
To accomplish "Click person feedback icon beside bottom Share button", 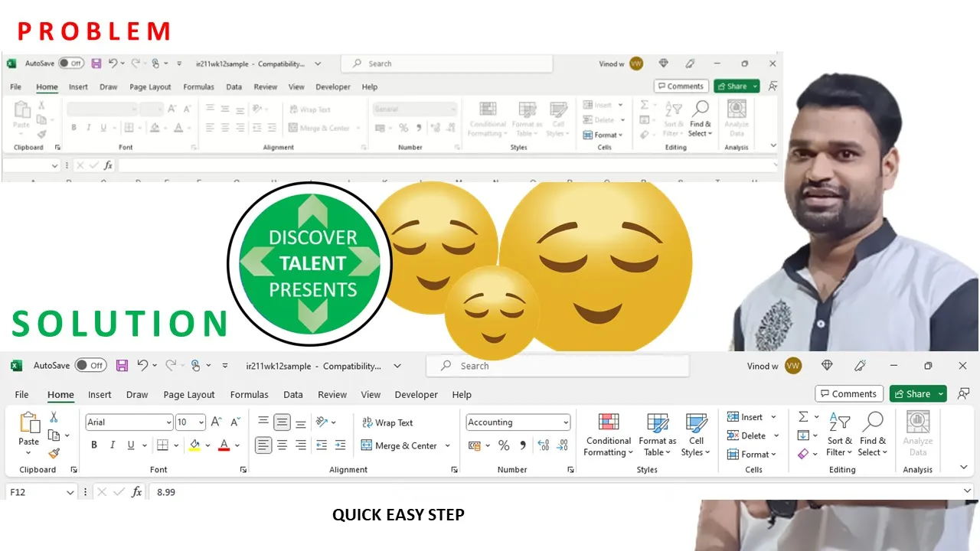I will tap(964, 393).
